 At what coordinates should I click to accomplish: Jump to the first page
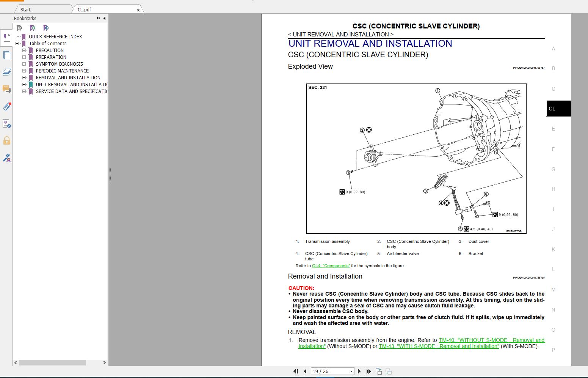click(x=296, y=372)
